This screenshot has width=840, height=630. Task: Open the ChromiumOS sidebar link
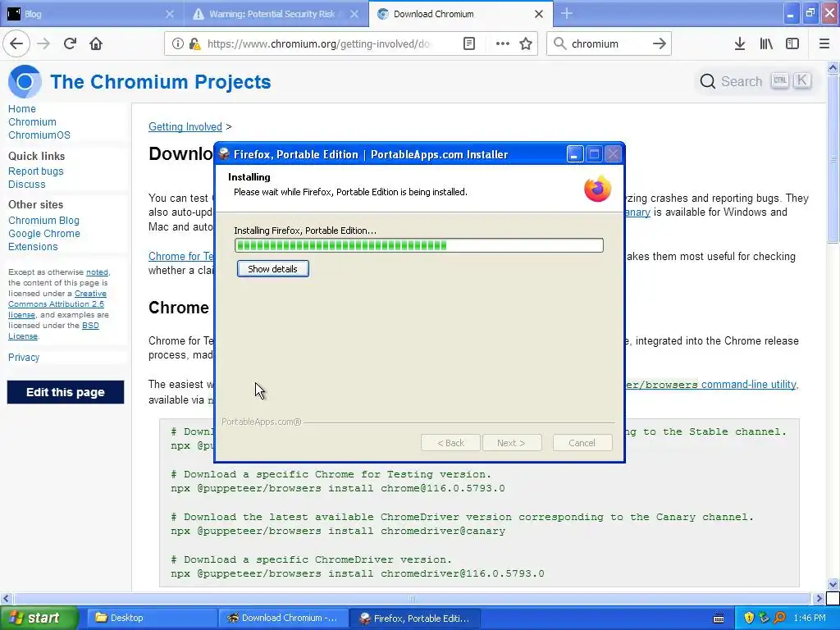[39, 135]
